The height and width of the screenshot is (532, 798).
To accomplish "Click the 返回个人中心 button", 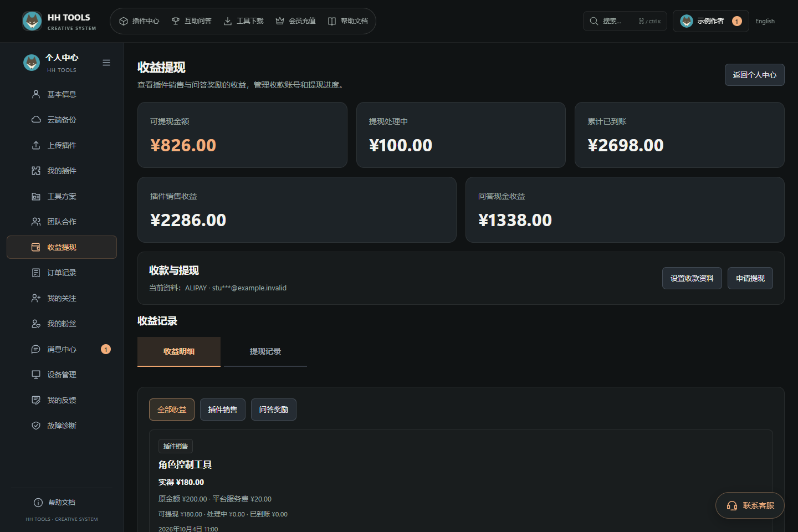I will tap(754, 75).
